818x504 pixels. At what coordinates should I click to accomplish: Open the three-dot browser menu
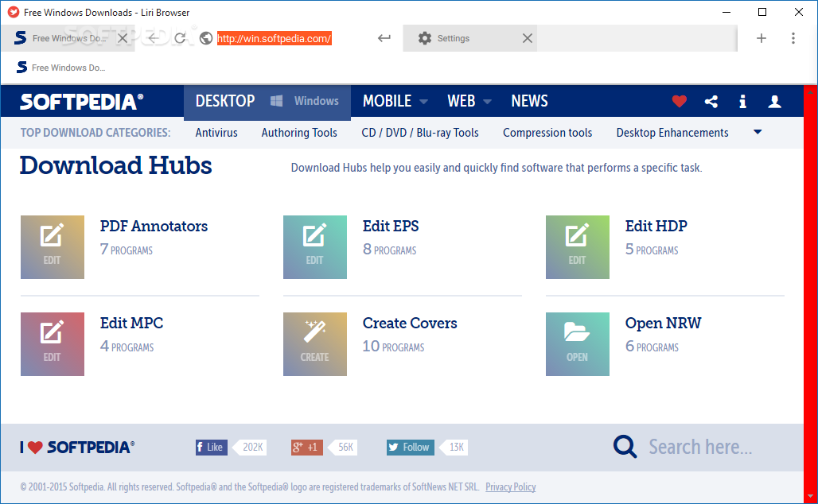(793, 38)
